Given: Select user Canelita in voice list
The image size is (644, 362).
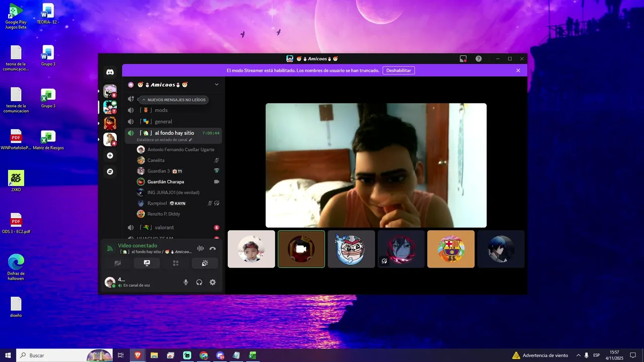Looking at the screenshot, I should [178, 160].
